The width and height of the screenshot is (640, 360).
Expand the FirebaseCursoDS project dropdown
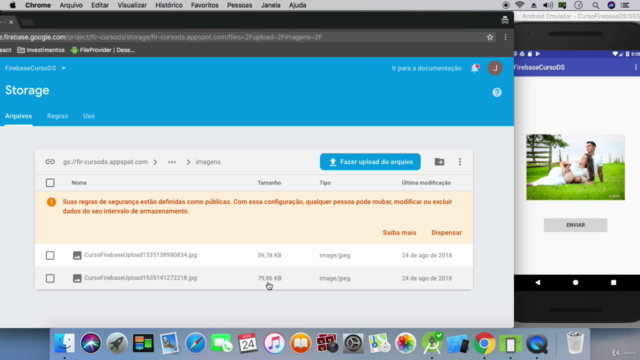point(35,68)
